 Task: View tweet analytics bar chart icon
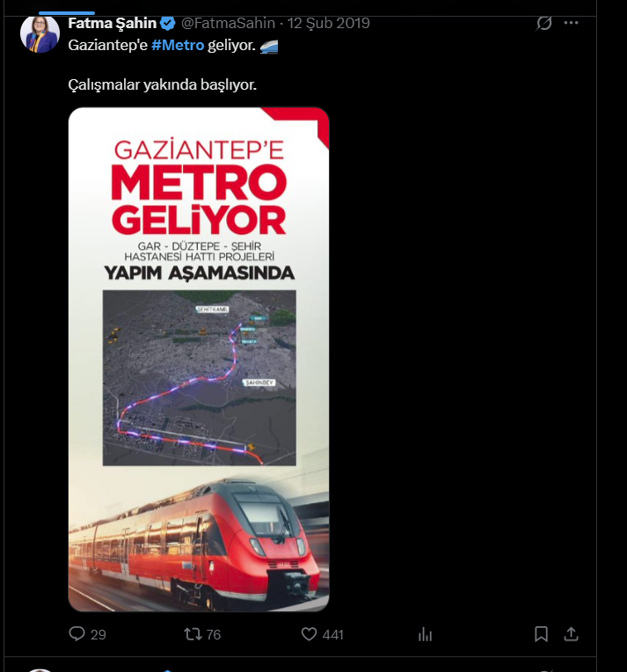(x=425, y=634)
